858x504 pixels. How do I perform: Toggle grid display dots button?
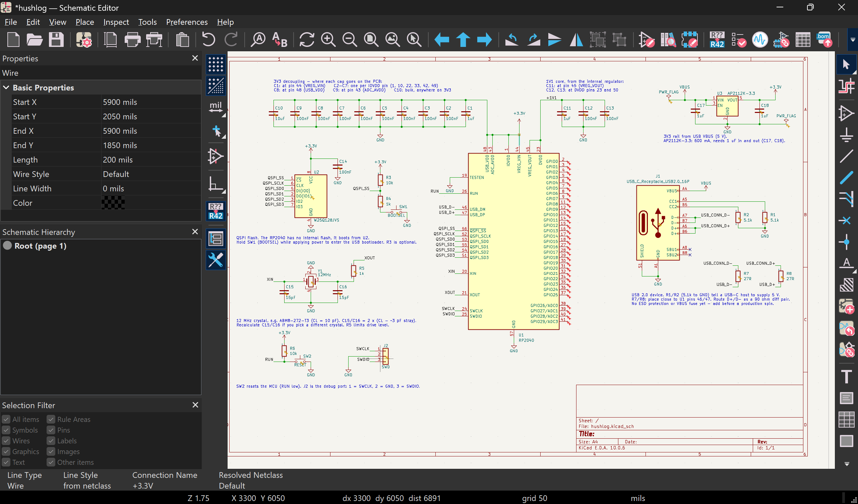coord(216,64)
